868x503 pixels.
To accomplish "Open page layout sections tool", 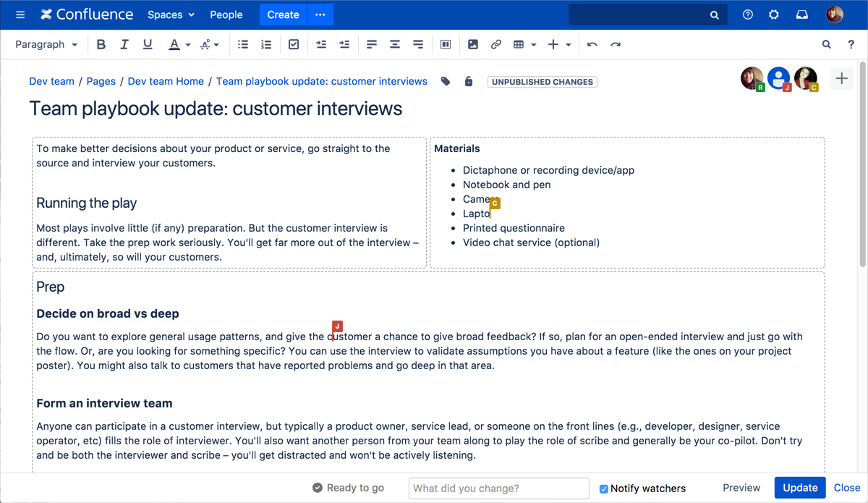I will [446, 44].
